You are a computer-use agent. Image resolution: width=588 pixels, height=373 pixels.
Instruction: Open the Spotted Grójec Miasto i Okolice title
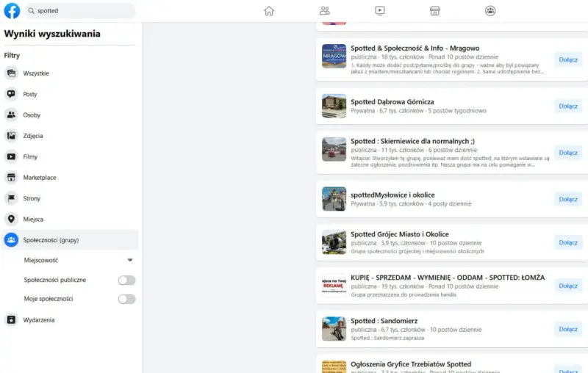(400, 234)
